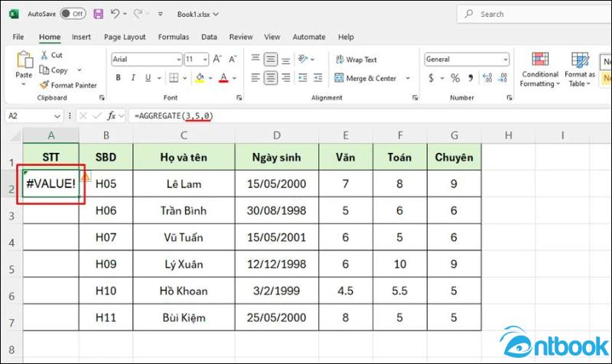Open the Number group dialog launcher

[x=509, y=98]
